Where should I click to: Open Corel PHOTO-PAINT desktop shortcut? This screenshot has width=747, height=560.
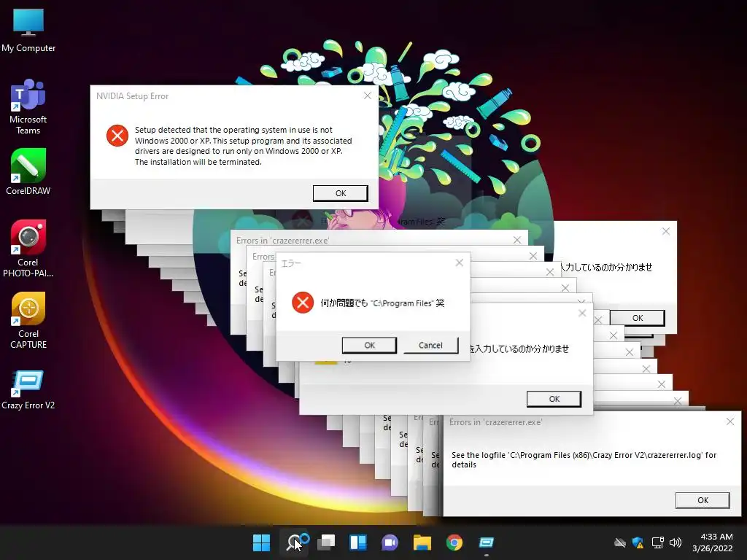[x=28, y=249]
